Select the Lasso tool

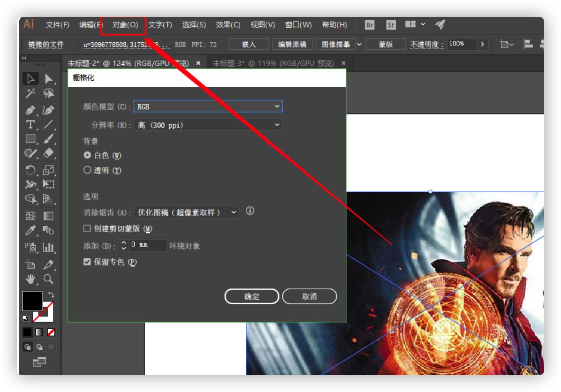49,93
